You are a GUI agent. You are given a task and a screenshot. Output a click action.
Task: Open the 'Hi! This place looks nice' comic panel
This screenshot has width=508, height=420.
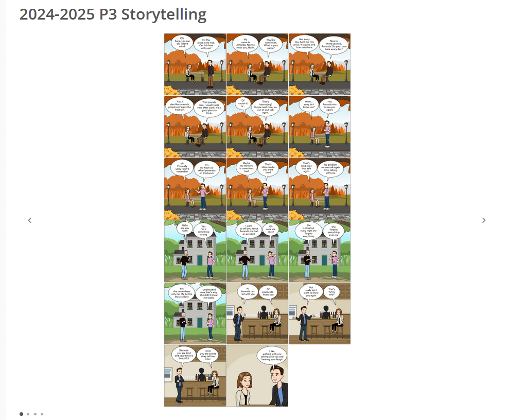click(195, 64)
